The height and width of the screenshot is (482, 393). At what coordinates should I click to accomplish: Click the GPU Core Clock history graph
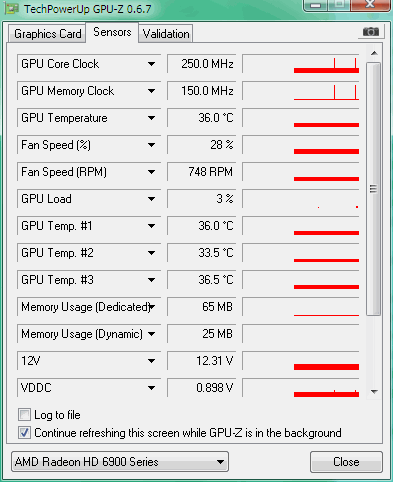tap(301, 64)
